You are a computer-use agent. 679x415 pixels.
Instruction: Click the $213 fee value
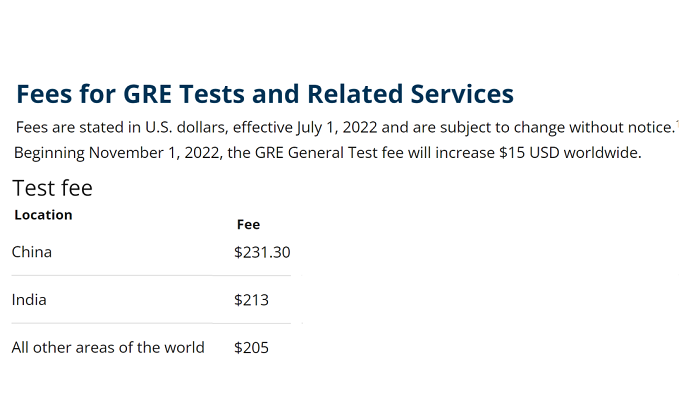coord(251,300)
